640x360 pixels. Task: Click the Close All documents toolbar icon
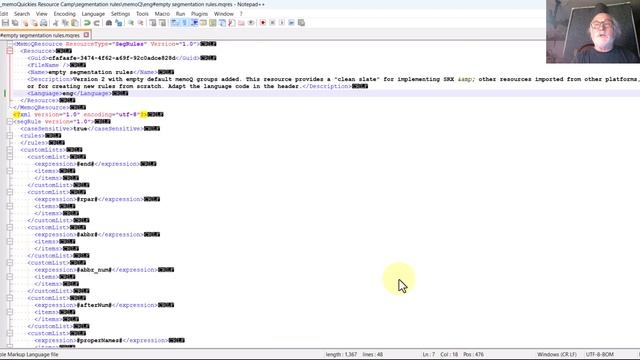(x=34, y=23)
